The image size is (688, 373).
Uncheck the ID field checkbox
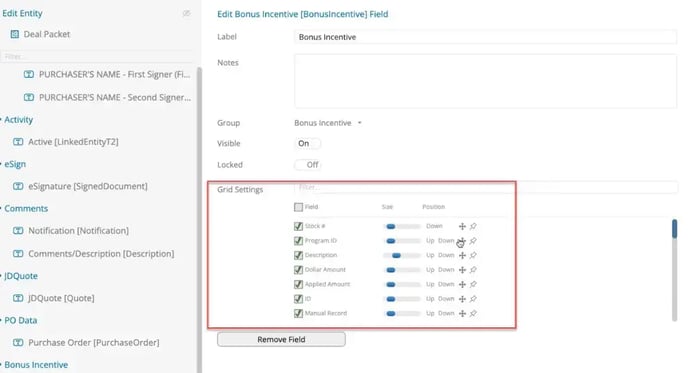pos(298,299)
